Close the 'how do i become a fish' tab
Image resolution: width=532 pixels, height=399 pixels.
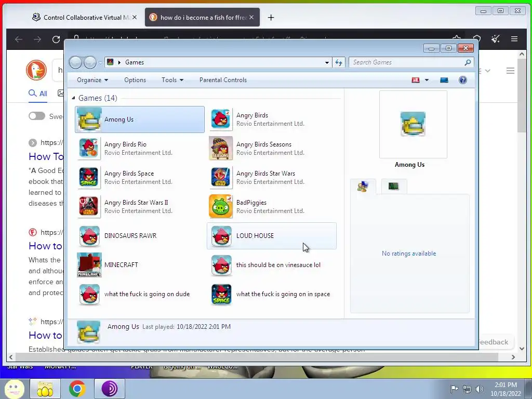coord(251,17)
